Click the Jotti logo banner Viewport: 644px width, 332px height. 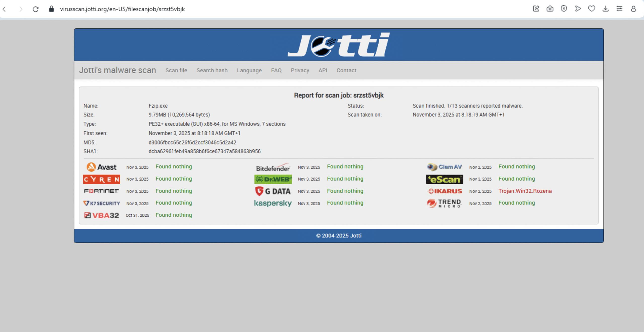339,45
